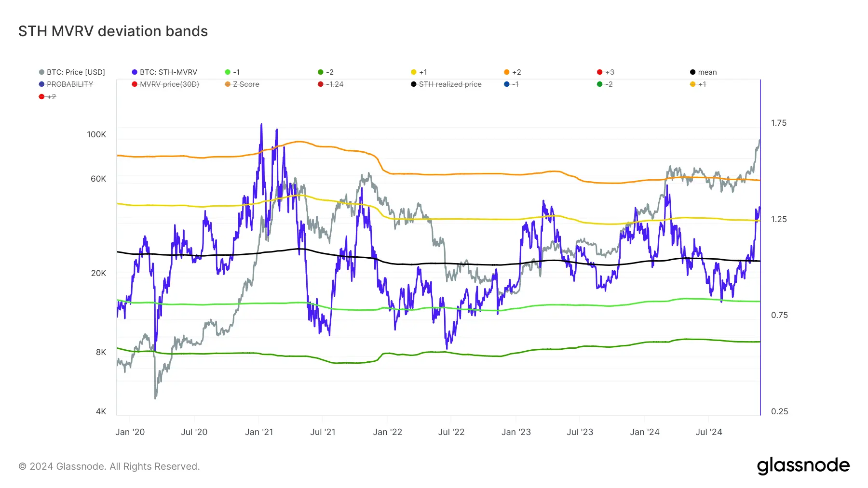
Task: Click the 60K price axis label
Action: pyautogui.click(x=98, y=179)
